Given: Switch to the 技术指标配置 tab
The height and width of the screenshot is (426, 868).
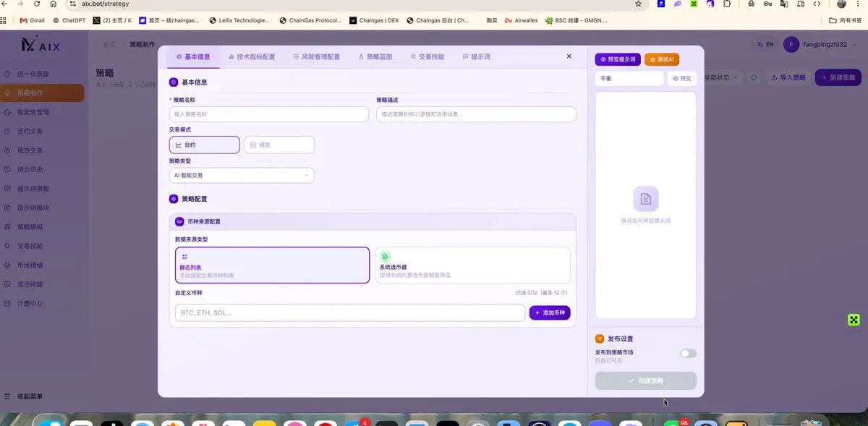Looking at the screenshot, I should point(251,56).
